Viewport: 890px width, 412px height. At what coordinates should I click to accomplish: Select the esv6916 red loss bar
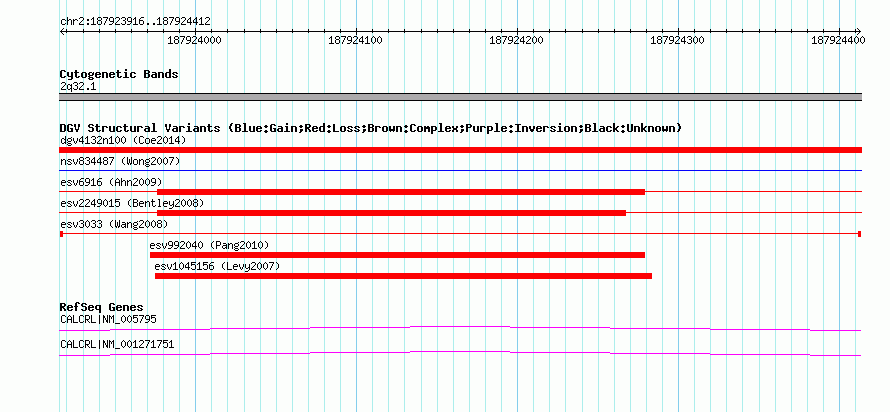click(401, 192)
